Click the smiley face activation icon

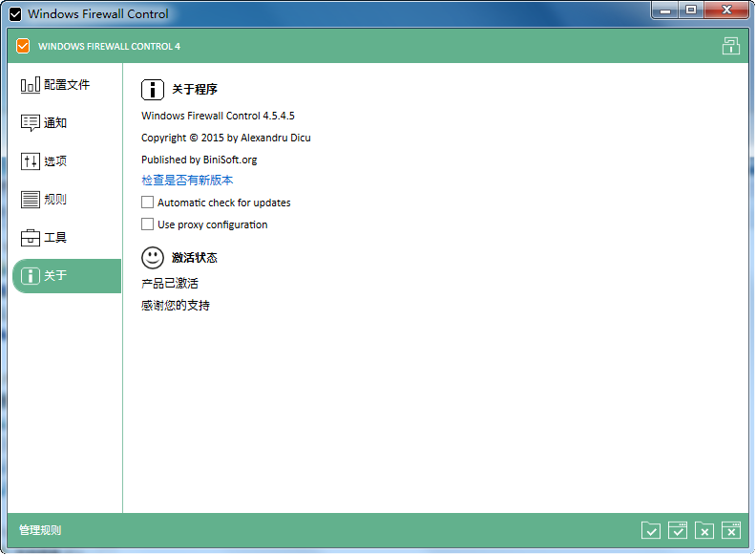point(153,257)
